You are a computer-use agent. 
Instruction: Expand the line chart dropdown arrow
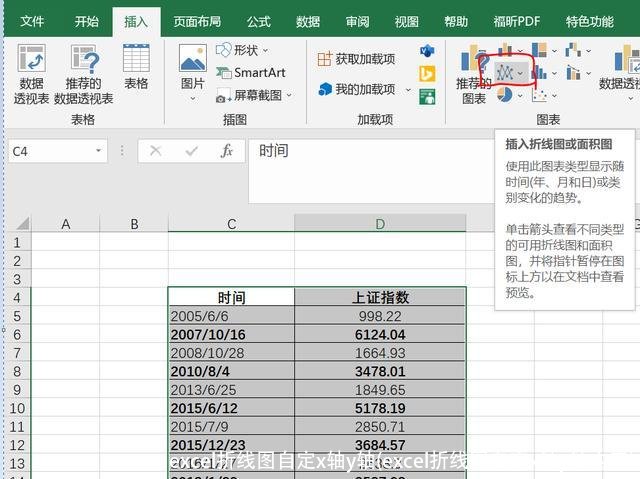pyautogui.click(x=520, y=73)
